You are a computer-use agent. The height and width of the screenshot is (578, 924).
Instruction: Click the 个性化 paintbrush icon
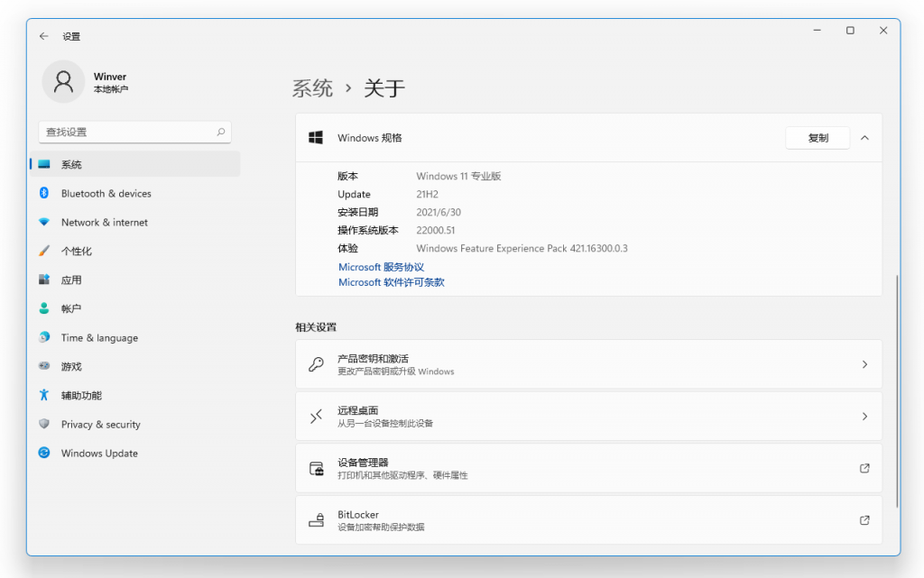44,251
